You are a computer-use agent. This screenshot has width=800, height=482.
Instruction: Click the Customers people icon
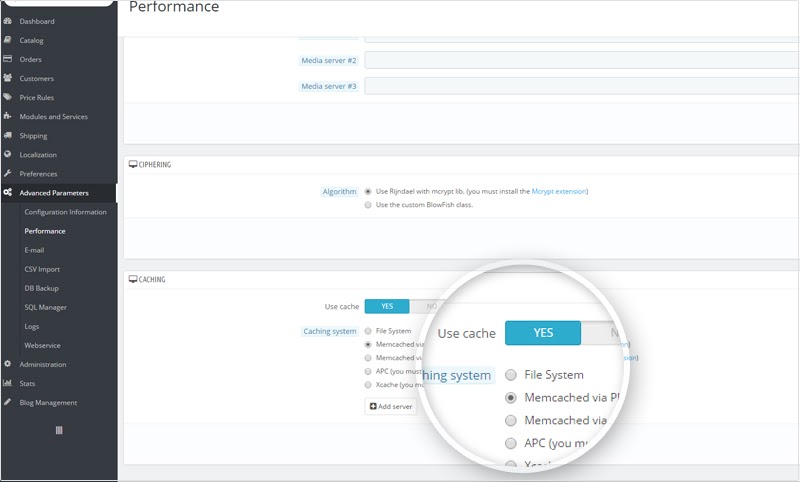point(8,78)
